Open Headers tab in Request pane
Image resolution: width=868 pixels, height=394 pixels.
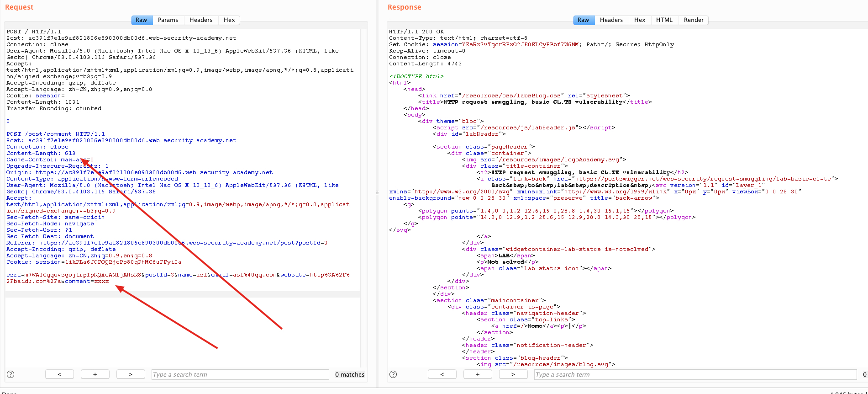[201, 20]
